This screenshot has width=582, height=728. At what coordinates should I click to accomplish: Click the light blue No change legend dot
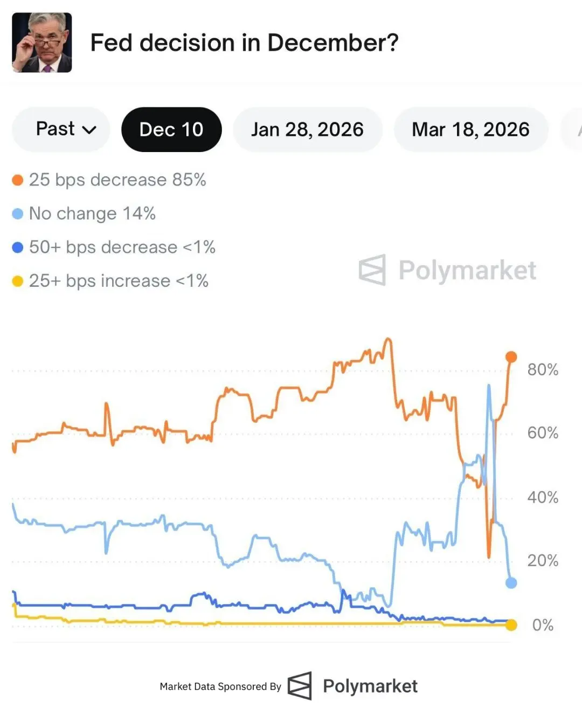18,214
